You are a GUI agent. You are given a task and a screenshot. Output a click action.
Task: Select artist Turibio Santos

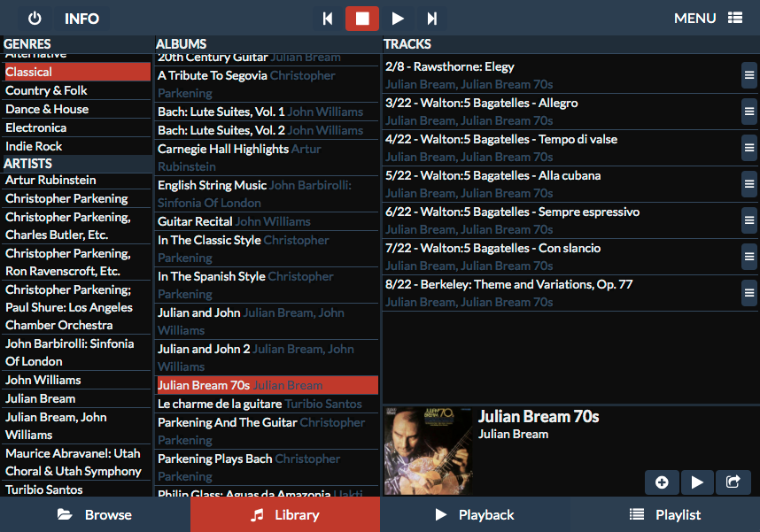coord(78,490)
